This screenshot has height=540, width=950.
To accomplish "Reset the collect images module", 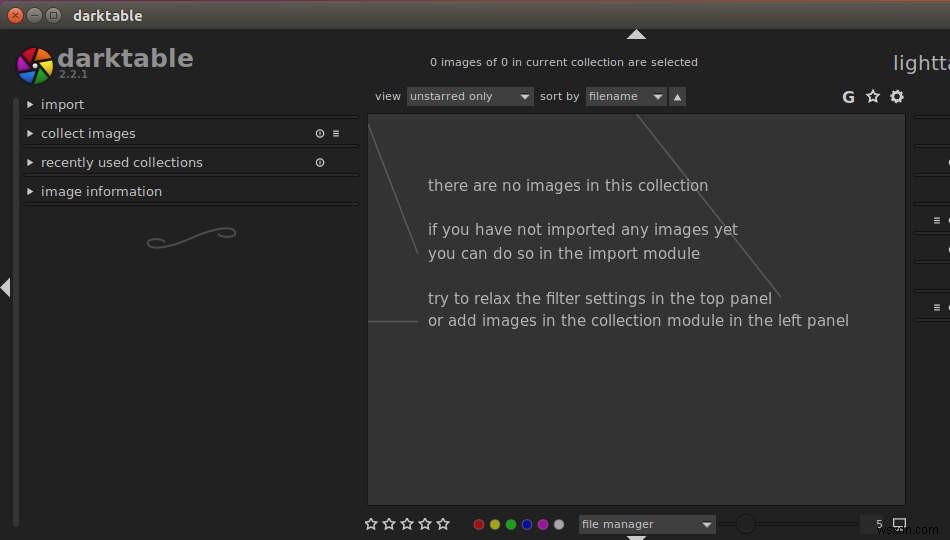I will (x=320, y=133).
